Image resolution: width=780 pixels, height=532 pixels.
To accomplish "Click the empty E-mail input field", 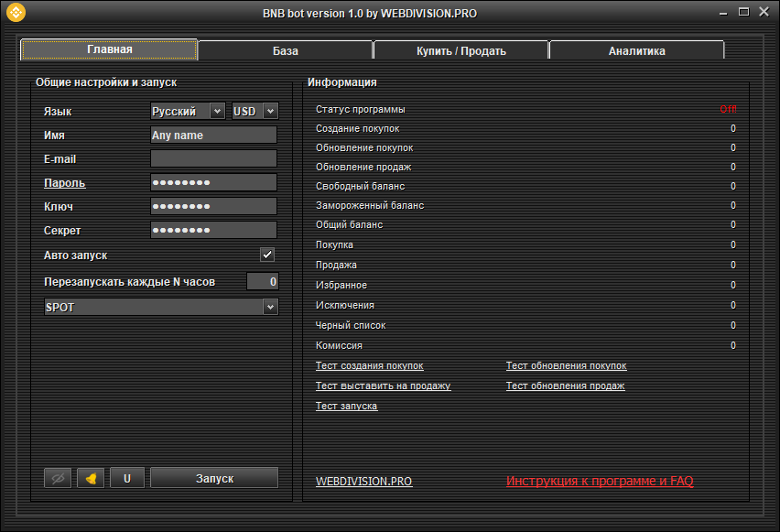I will tap(213, 158).
